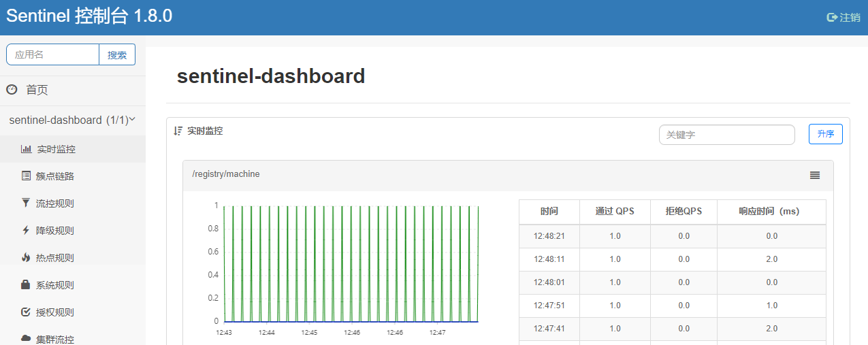Open the /registry/machine panel hamburger menu
This screenshot has height=345, width=868.
point(815,175)
